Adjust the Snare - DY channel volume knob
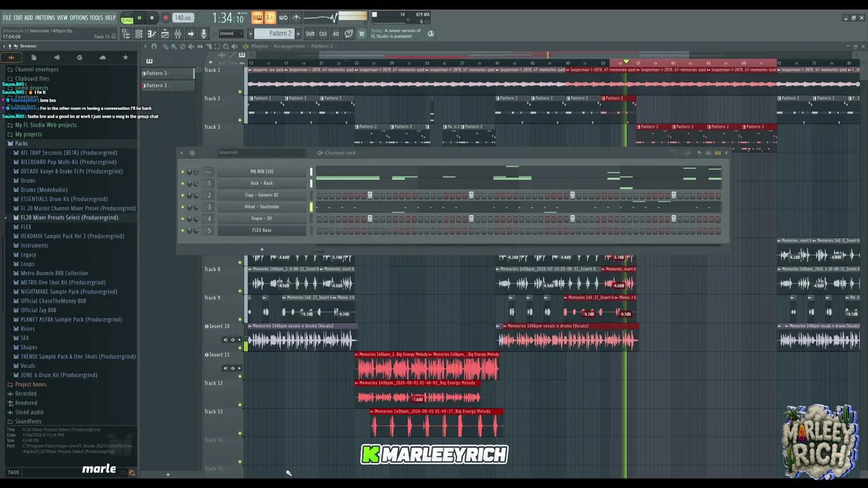This screenshot has width=868, height=488. [x=196, y=219]
